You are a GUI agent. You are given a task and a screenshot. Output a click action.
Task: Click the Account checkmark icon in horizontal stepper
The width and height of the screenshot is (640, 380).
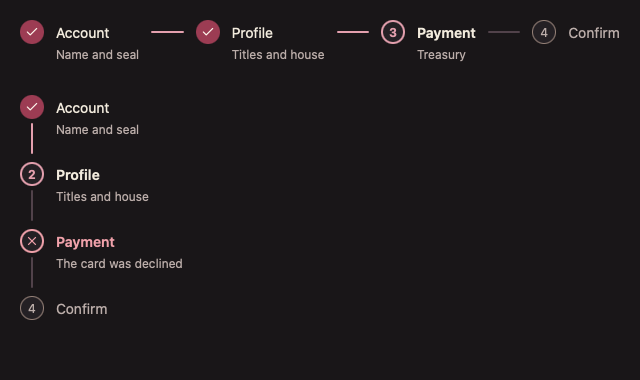point(32,32)
